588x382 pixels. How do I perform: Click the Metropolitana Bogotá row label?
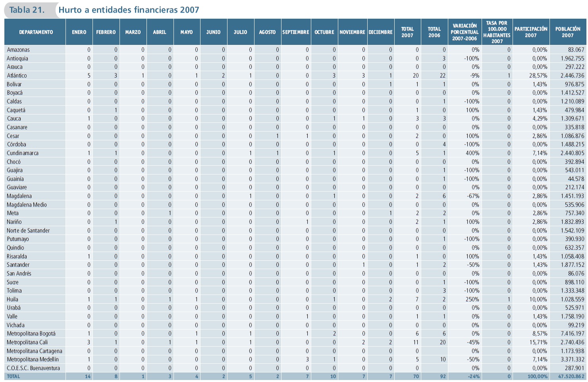pyautogui.click(x=31, y=334)
